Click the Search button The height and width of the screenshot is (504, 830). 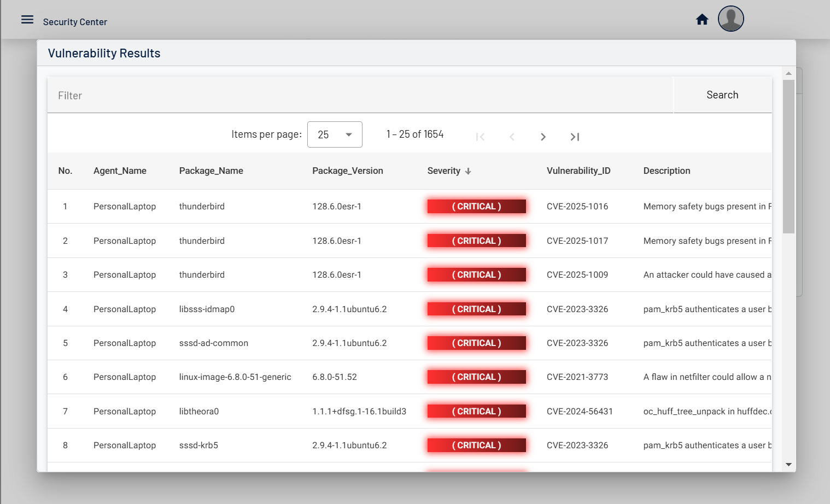(x=722, y=95)
